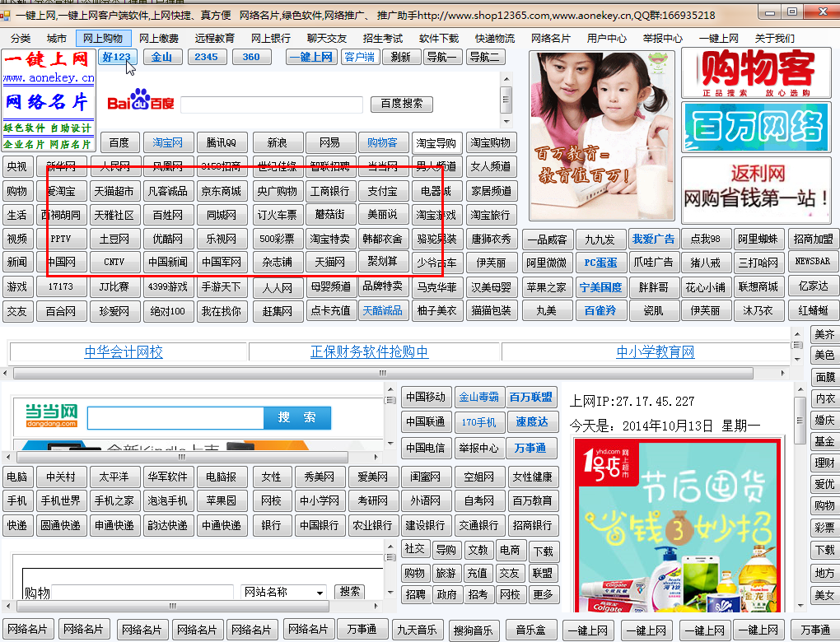Open the 购物客 advertisement banner
This screenshot has width=840, height=642.
tap(756, 72)
